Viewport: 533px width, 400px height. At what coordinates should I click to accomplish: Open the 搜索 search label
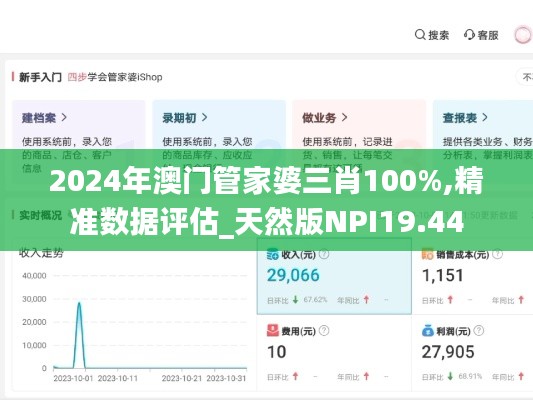439,35
